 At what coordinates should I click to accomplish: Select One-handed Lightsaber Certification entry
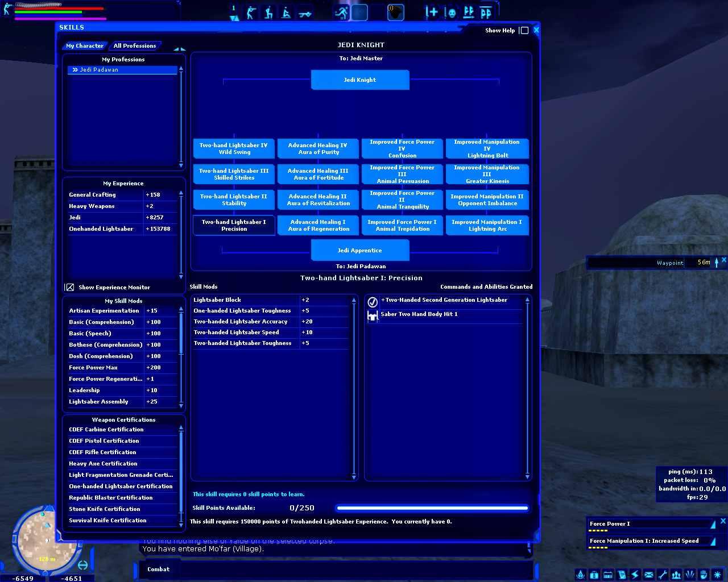point(122,487)
